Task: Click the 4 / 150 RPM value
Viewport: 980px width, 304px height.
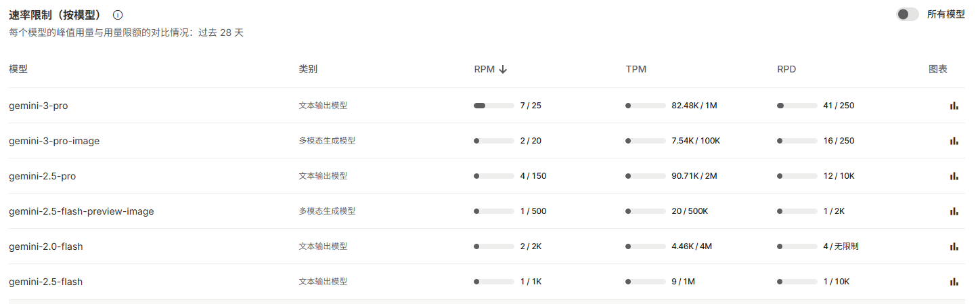Action: pyautogui.click(x=533, y=176)
